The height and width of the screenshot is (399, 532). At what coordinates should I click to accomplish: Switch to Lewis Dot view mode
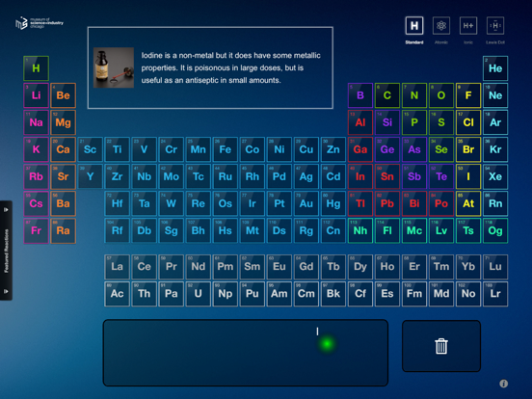tap(495, 26)
